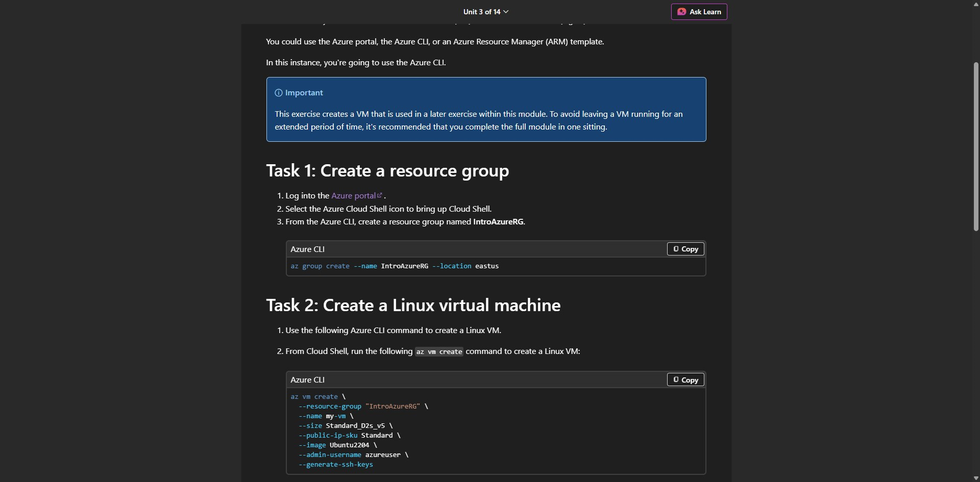Click the chevron beside Unit 3 of 14
The width and height of the screenshot is (980, 482).
tap(506, 12)
